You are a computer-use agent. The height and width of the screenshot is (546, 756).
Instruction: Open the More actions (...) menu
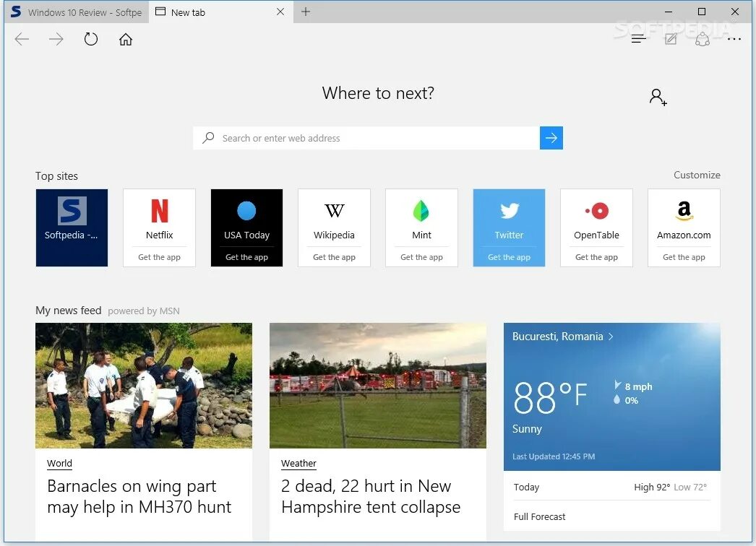[x=734, y=39]
